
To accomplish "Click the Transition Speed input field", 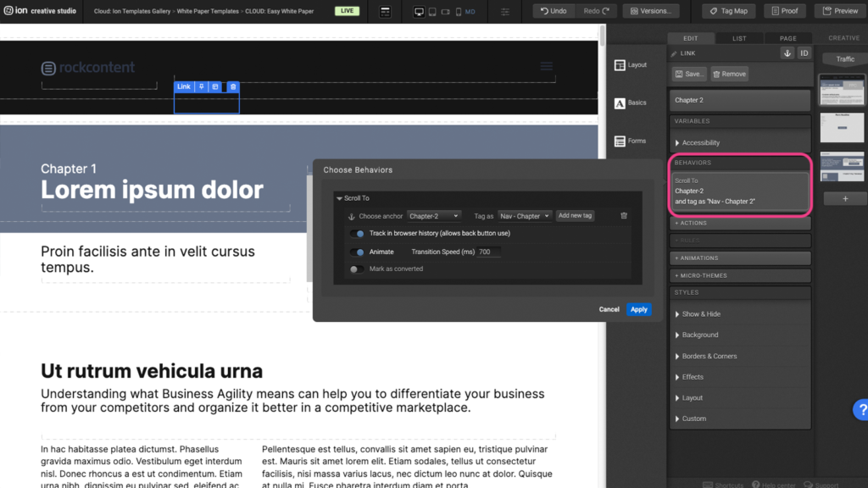I will 489,252.
